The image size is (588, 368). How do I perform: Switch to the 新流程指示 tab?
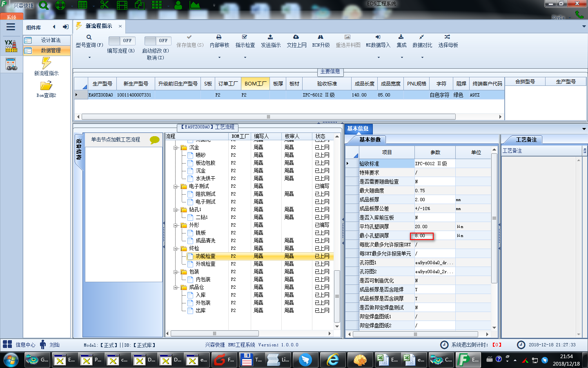coord(98,26)
